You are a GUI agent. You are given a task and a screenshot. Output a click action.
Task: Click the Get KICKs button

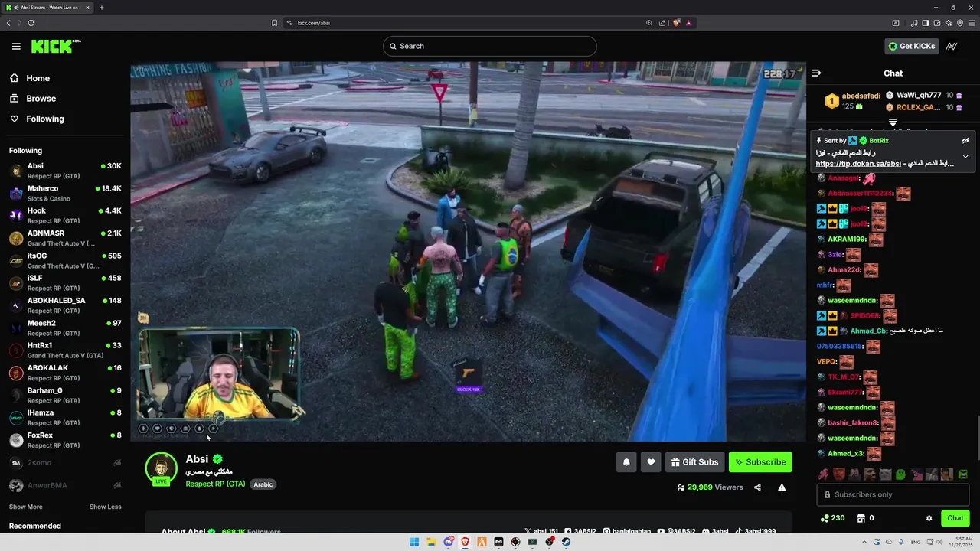click(x=911, y=46)
